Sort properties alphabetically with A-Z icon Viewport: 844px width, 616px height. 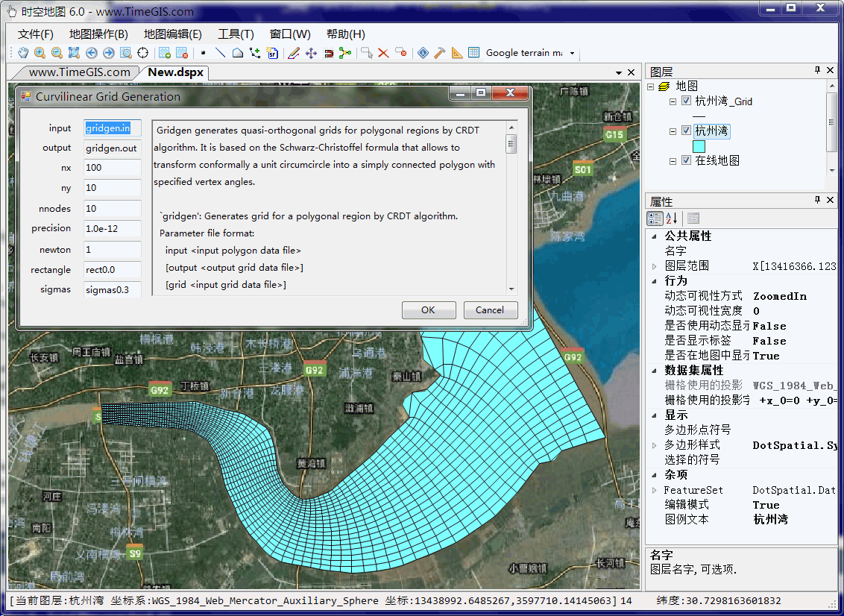pyautogui.click(x=672, y=219)
